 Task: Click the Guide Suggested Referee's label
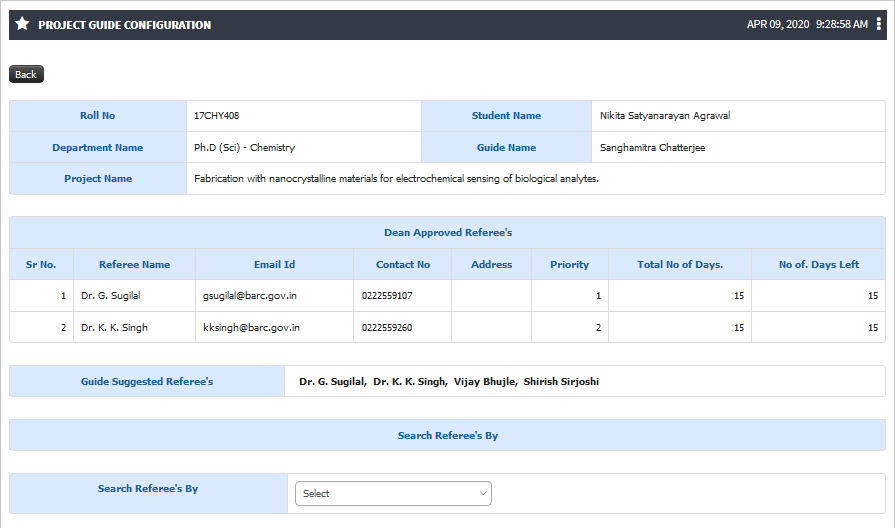pos(147,381)
